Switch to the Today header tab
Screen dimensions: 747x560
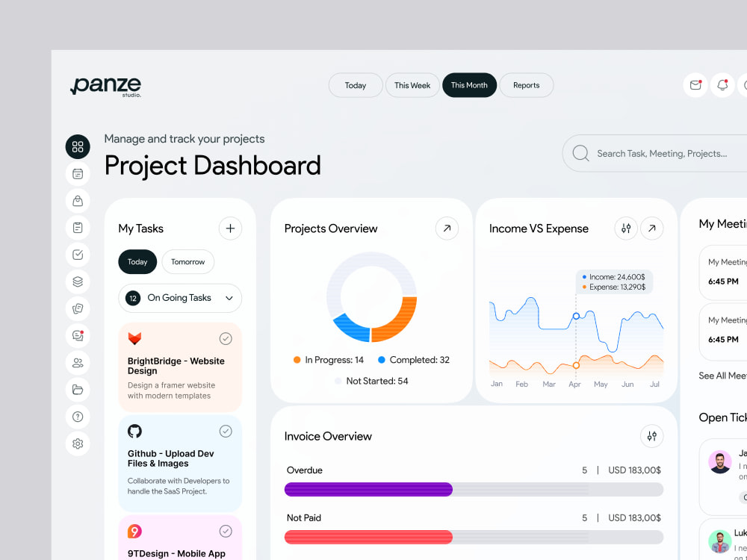[356, 85]
